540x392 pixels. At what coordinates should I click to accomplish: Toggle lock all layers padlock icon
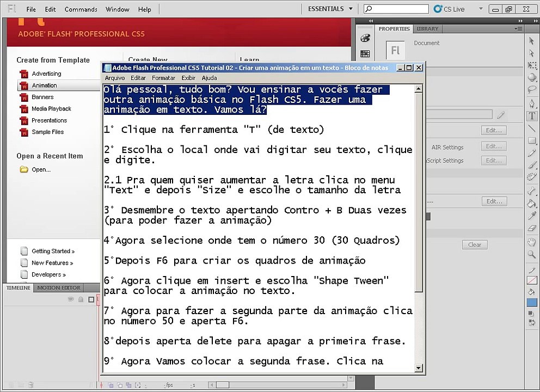tap(81, 299)
